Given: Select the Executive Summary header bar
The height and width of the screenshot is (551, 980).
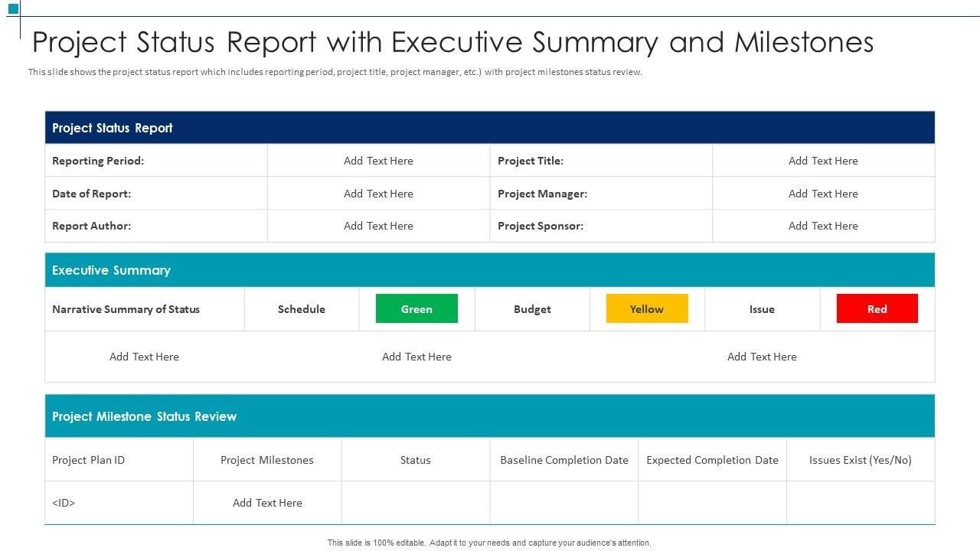Looking at the screenshot, I should [490, 270].
